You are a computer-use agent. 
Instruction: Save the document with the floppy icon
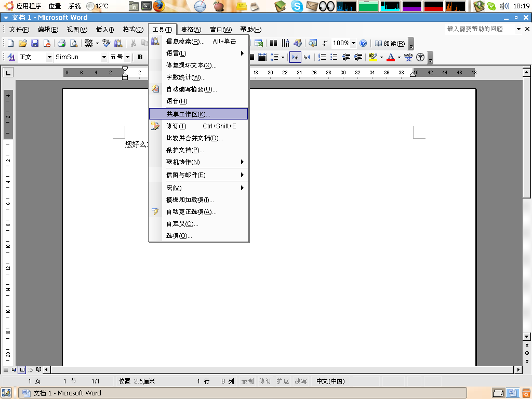(35, 43)
